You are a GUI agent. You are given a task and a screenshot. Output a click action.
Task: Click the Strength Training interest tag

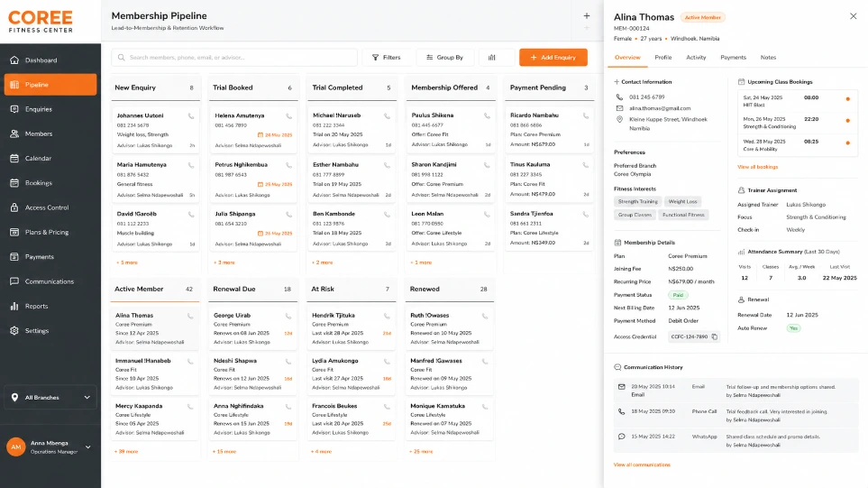coord(638,202)
